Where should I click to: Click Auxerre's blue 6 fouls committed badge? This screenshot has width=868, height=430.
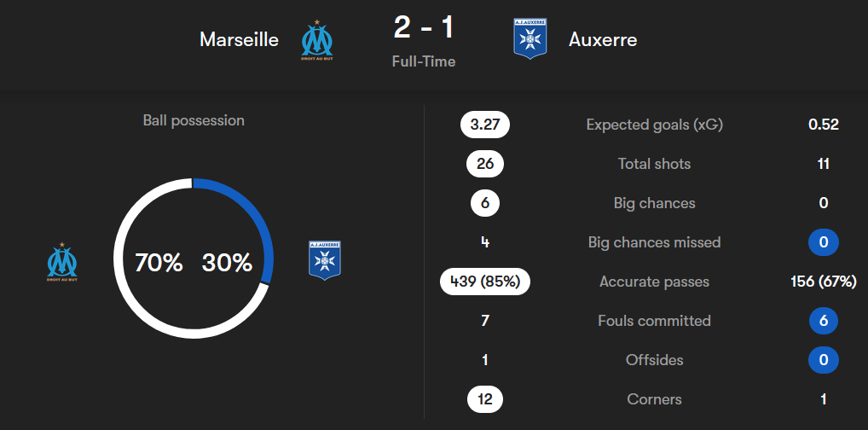[823, 321]
